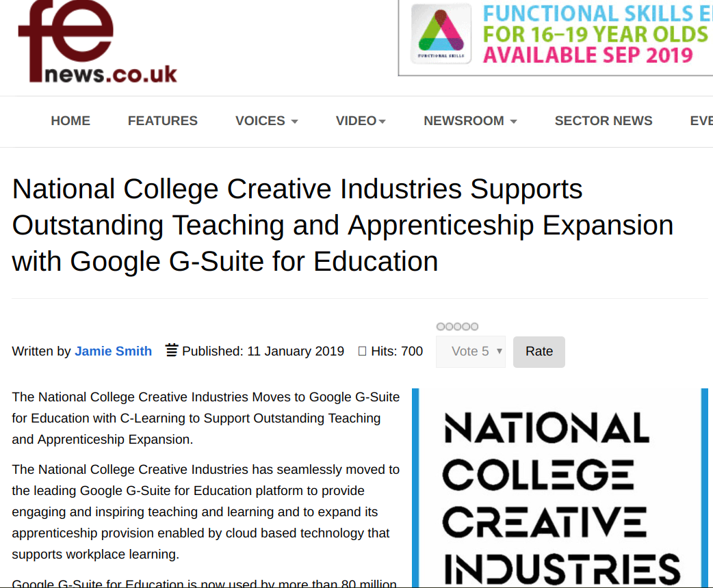Open the Sector News section

point(604,121)
